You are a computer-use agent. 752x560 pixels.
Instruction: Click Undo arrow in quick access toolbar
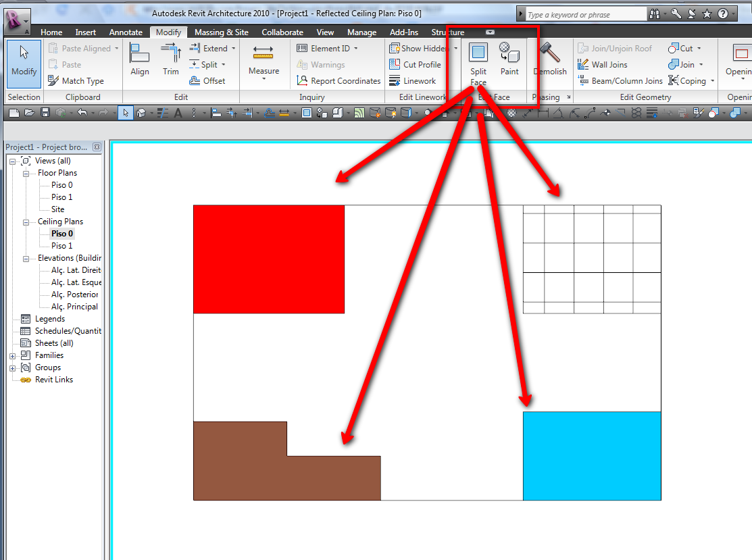click(x=82, y=113)
